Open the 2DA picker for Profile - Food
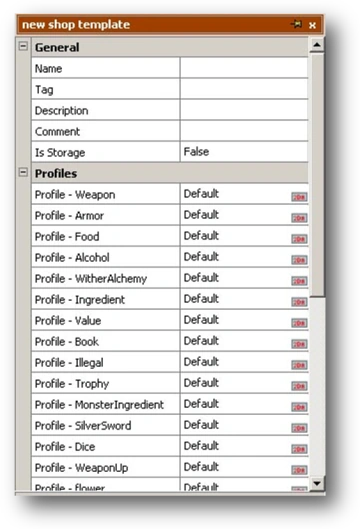 pos(299,239)
